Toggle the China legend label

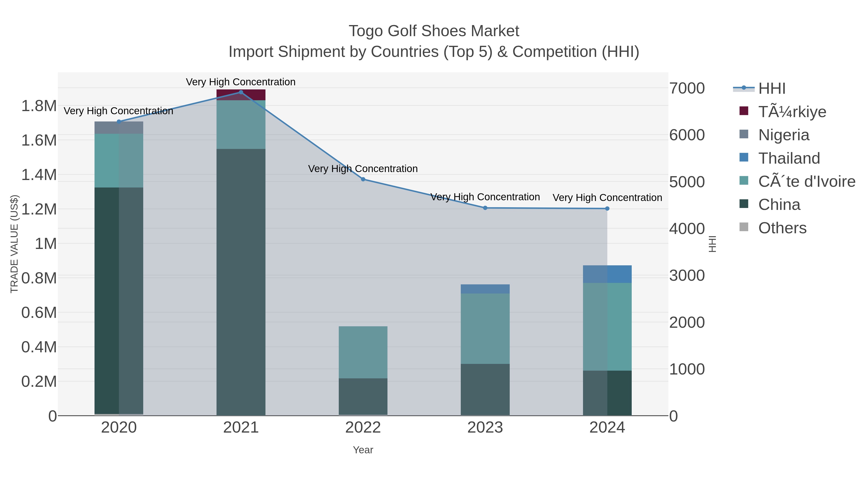tap(779, 205)
